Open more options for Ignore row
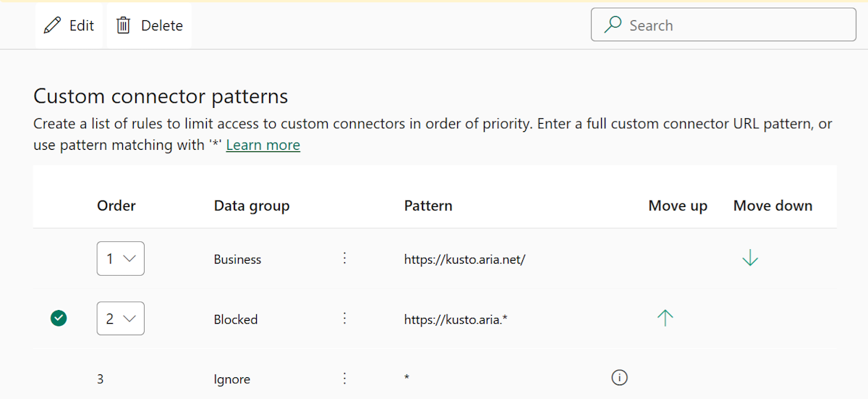868x399 pixels. point(344,379)
